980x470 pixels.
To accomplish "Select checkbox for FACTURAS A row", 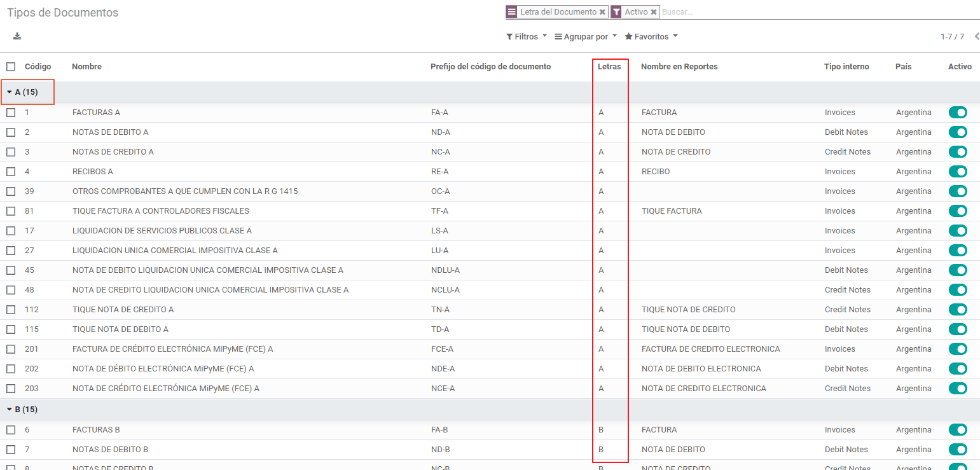I will click(x=11, y=113).
